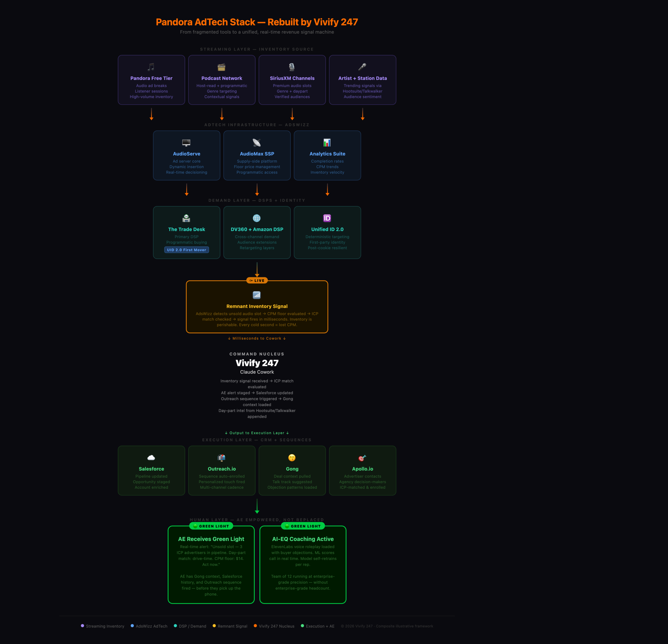Select the Artist + Station Data title
Viewport: 668px width, 644px height.
[363, 78]
